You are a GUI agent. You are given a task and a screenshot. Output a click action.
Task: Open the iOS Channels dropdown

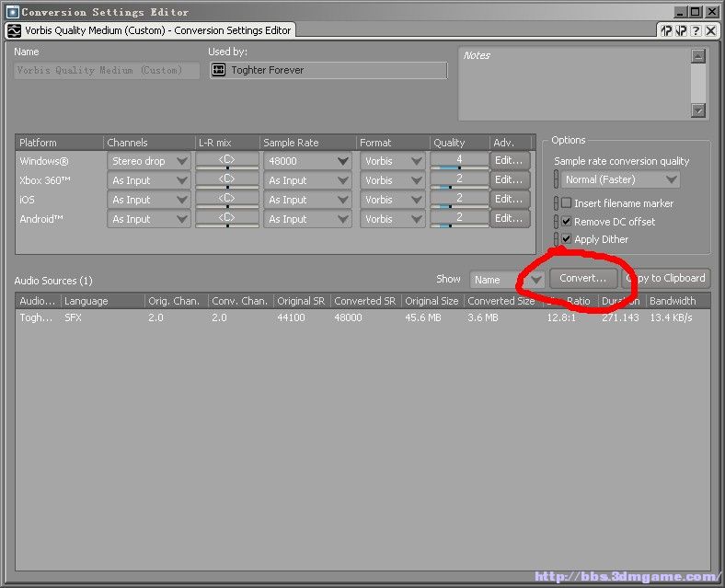click(x=149, y=200)
